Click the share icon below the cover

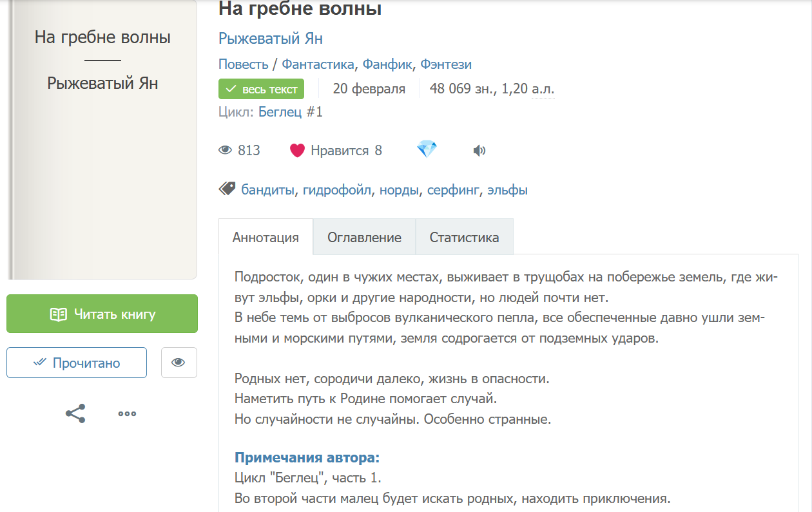click(75, 413)
